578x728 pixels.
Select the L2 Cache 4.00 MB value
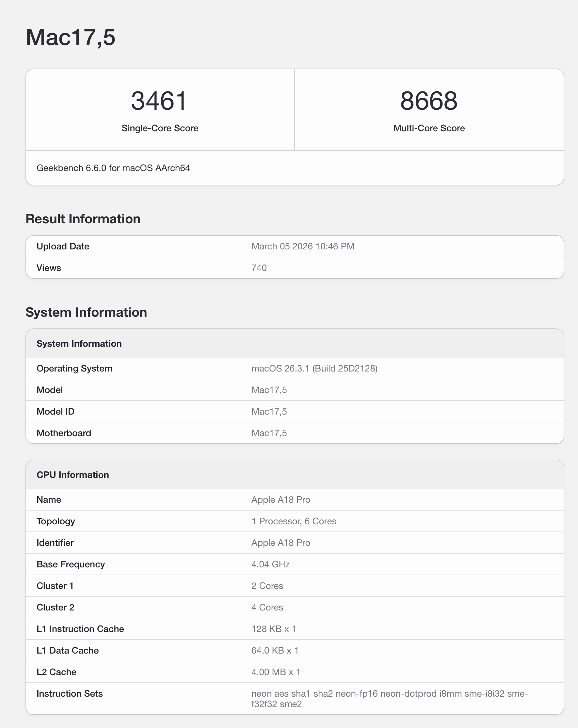coord(276,672)
